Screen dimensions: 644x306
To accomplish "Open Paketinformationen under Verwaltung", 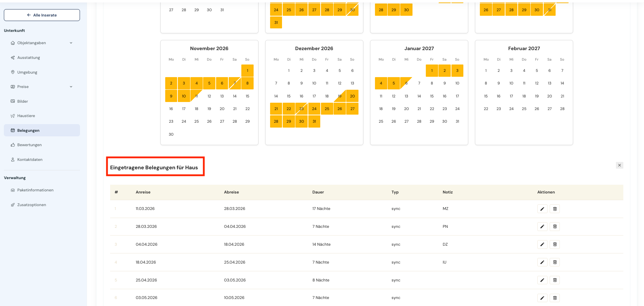I will [x=35, y=190].
